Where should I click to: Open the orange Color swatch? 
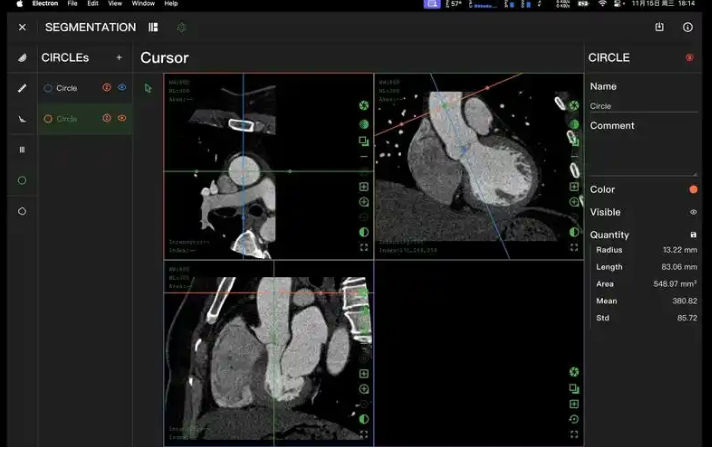click(x=693, y=189)
